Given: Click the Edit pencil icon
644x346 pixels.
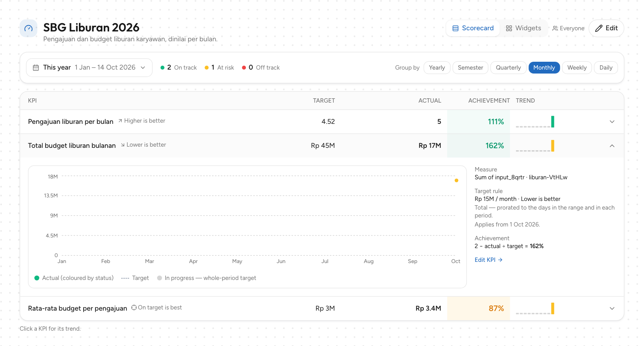Looking at the screenshot, I should coord(599,28).
